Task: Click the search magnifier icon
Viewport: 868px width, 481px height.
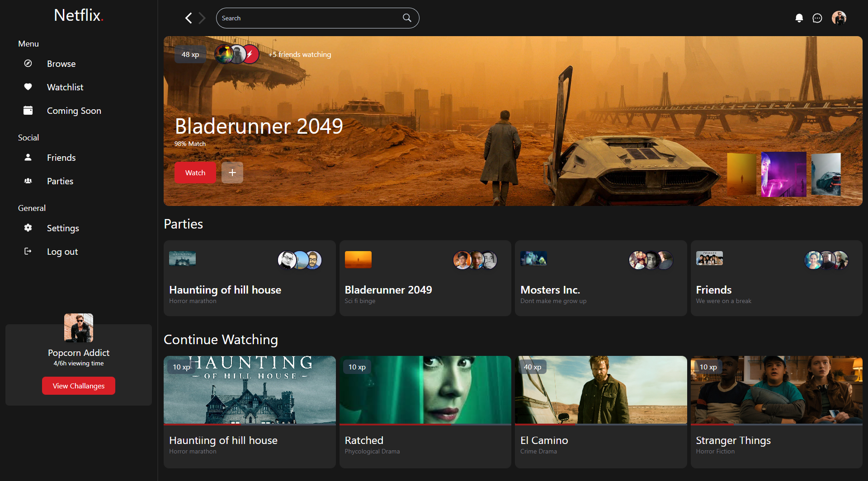Action: pyautogui.click(x=407, y=18)
